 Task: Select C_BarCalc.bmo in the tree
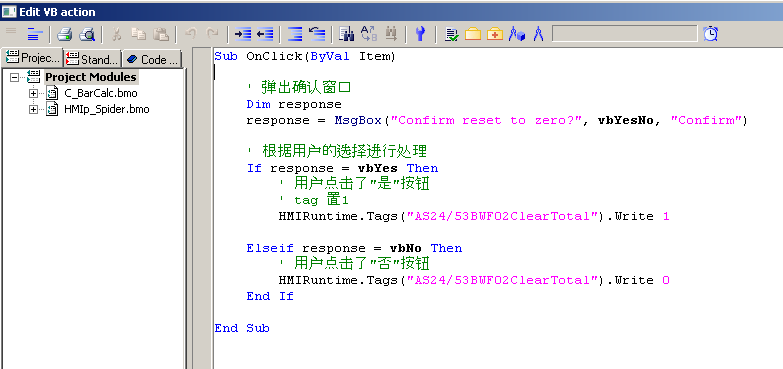(100, 93)
